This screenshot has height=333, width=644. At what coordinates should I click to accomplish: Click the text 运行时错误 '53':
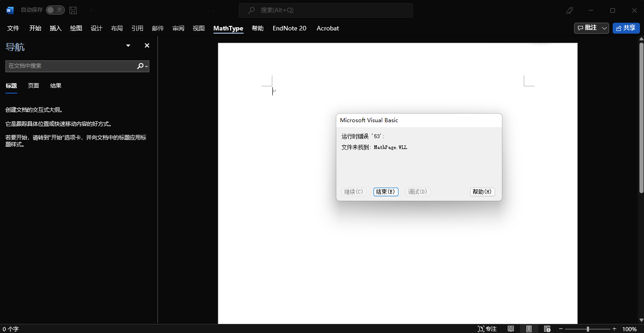(363, 136)
